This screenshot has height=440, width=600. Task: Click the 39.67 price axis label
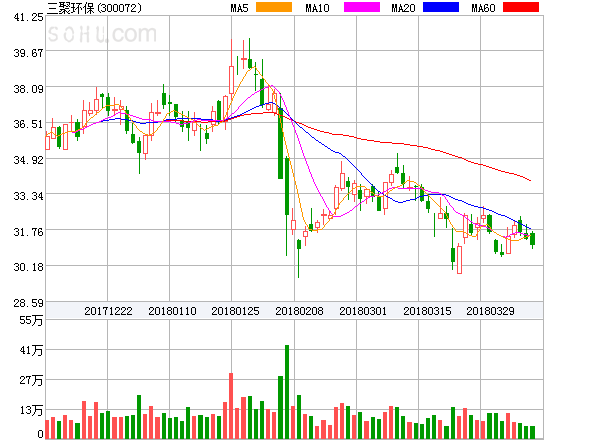point(28,53)
